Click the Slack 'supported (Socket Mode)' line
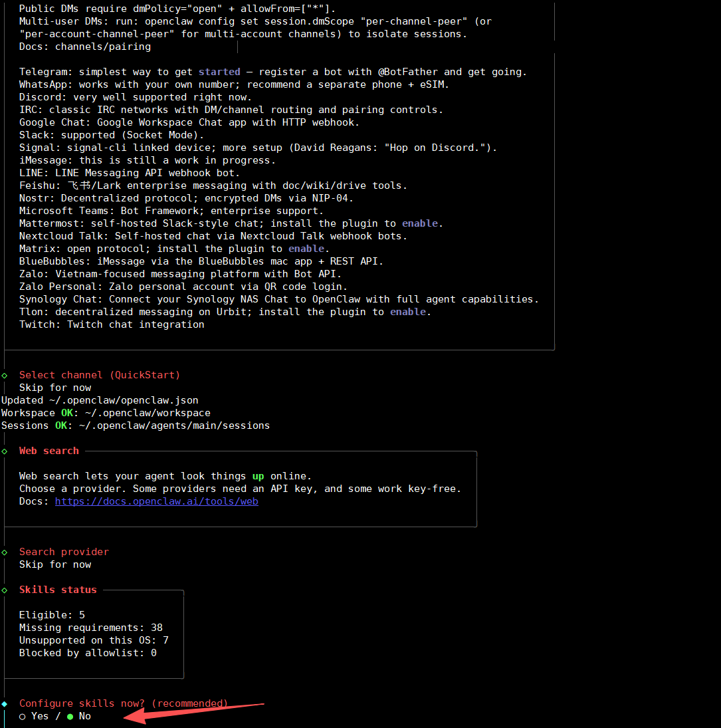This screenshot has height=728, width=721. [x=112, y=135]
